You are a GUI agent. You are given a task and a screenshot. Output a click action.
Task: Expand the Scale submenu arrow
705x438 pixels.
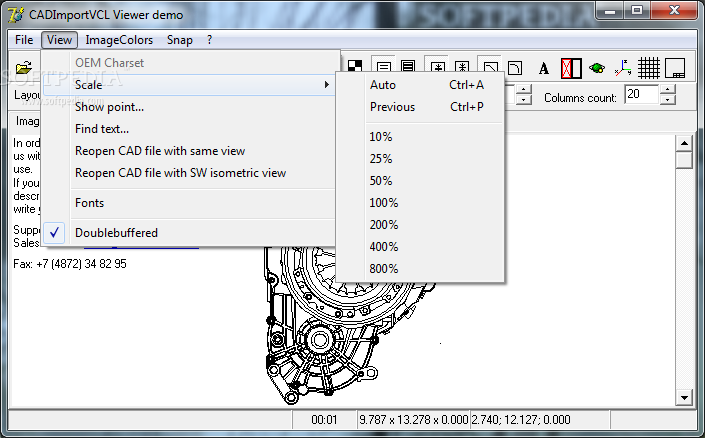(327, 85)
